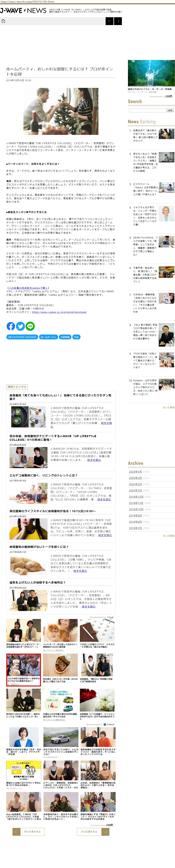Image resolution: width=175 pixels, height=868 pixels.
Task: Click もっと見る under Archive
Action: pyautogui.click(x=169, y=535)
